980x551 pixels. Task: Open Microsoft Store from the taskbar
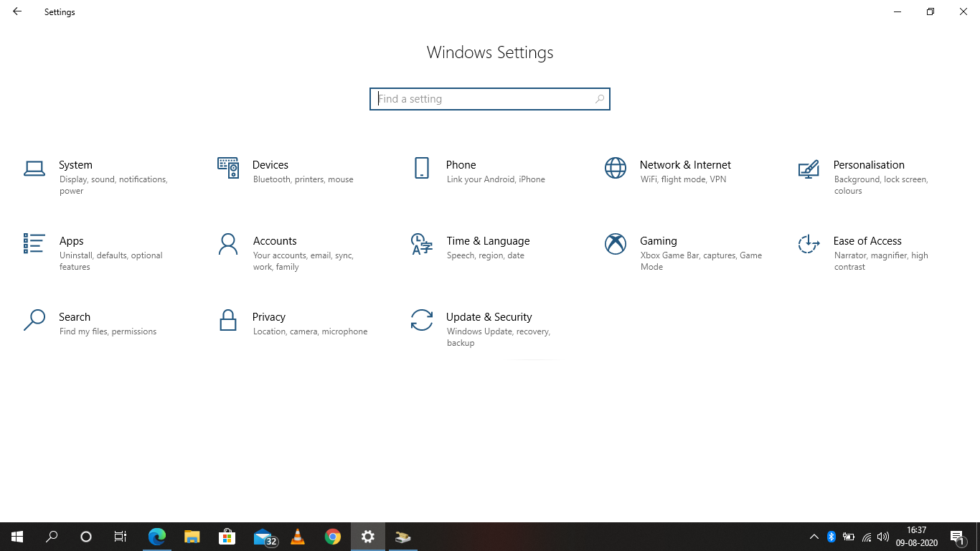[227, 537]
